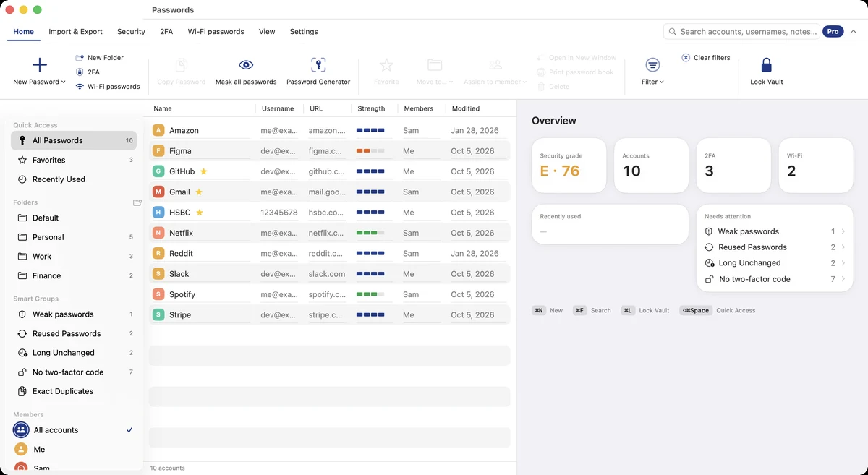Create a New Folder from the ribbon
The height and width of the screenshot is (475, 868).
pos(99,58)
